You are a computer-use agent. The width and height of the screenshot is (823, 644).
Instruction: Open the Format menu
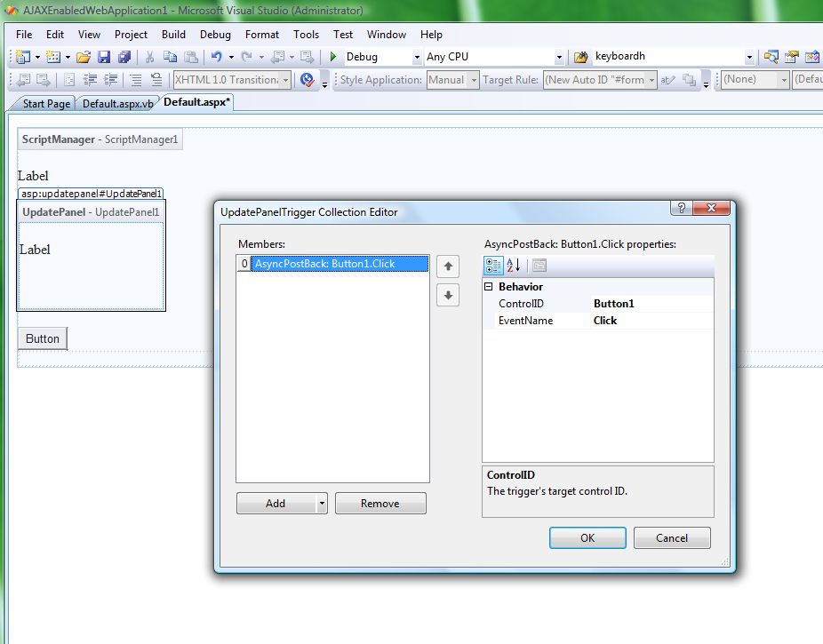click(262, 35)
